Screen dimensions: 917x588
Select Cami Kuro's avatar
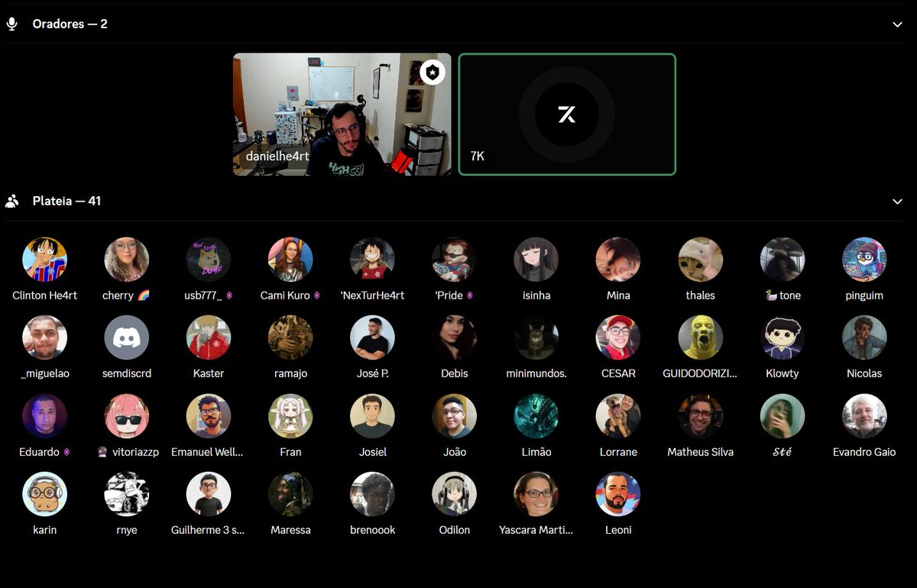pyautogui.click(x=290, y=260)
